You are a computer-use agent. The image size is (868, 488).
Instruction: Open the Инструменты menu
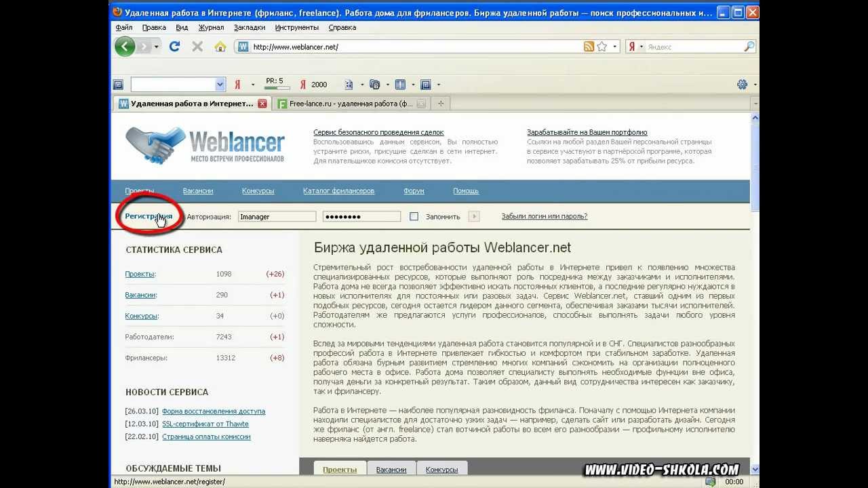click(x=297, y=28)
